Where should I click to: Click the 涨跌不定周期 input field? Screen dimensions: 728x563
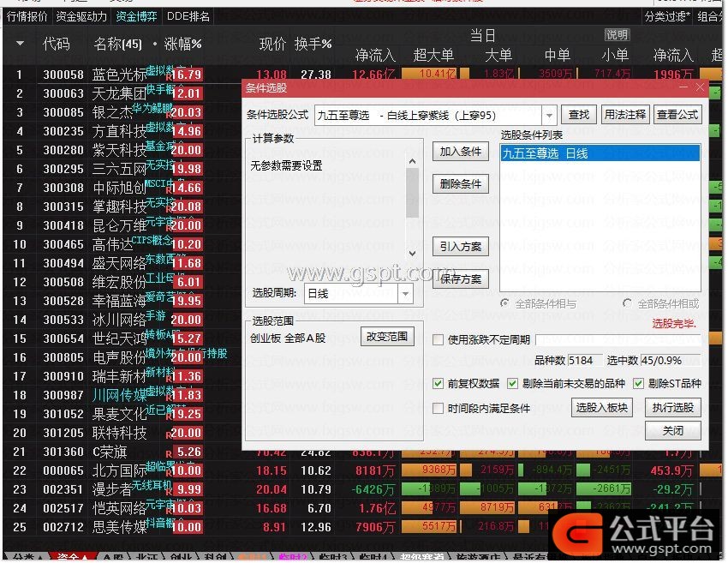(x=618, y=339)
